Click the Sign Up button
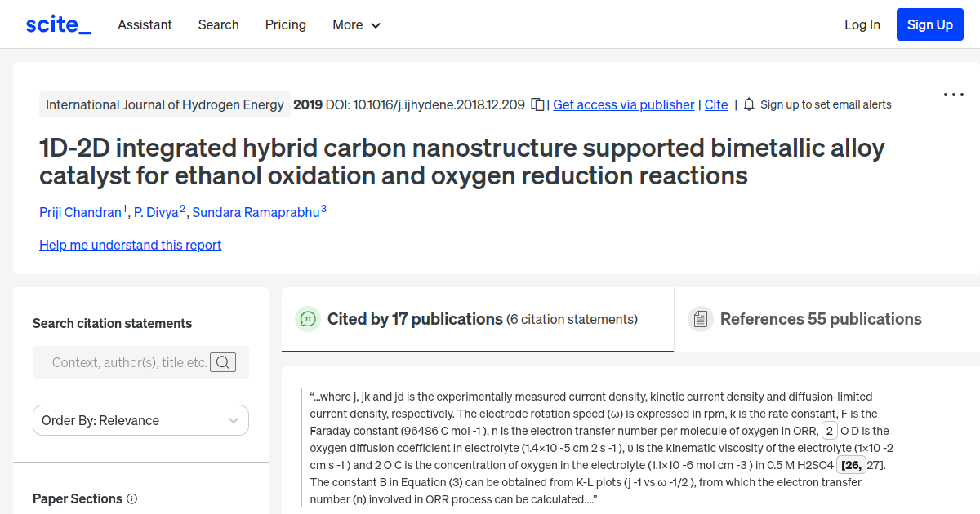 (x=929, y=24)
